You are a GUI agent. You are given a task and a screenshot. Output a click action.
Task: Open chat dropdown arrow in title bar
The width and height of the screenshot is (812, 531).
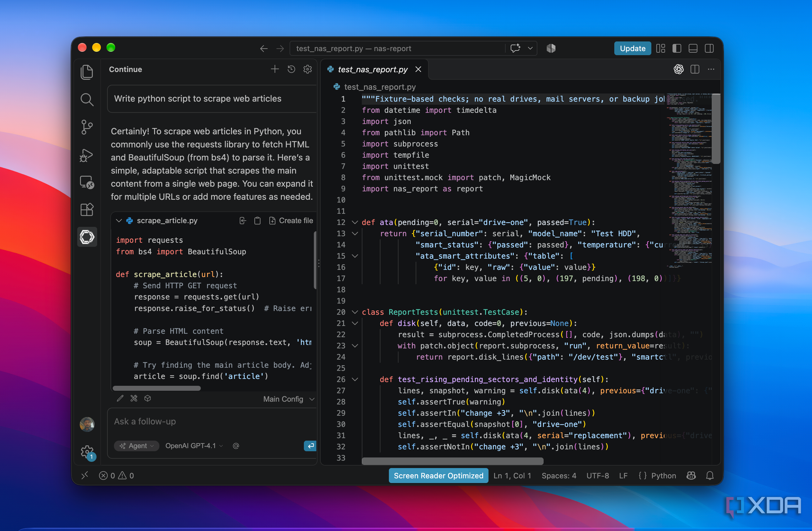(x=530, y=49)
